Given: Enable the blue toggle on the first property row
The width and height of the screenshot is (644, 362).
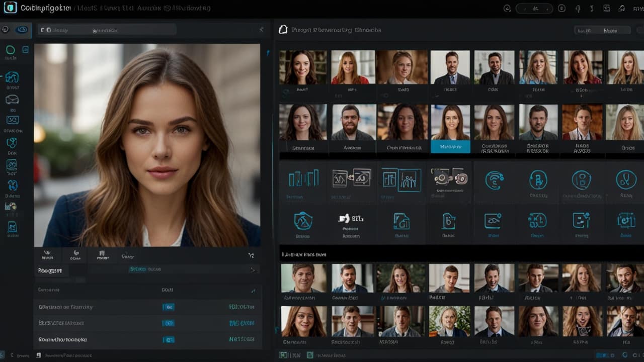Looking at the screenshot, I should tap(169, 307).
